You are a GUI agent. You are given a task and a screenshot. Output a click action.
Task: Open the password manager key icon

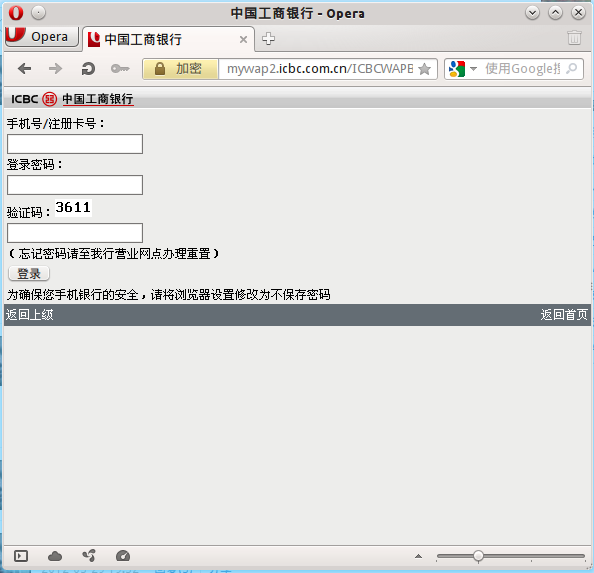click(x=120, y=69)
